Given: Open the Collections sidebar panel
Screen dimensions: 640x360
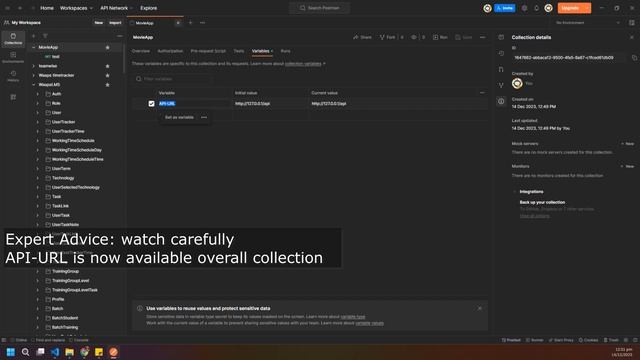Looking at the screenshot, I should click(x=13, y=39).
